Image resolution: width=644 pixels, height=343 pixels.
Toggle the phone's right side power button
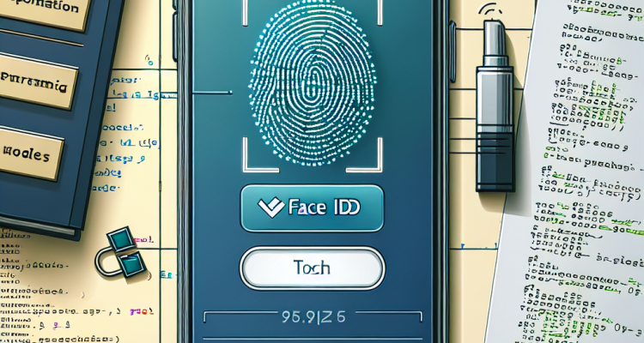click(x=453, y=51)
